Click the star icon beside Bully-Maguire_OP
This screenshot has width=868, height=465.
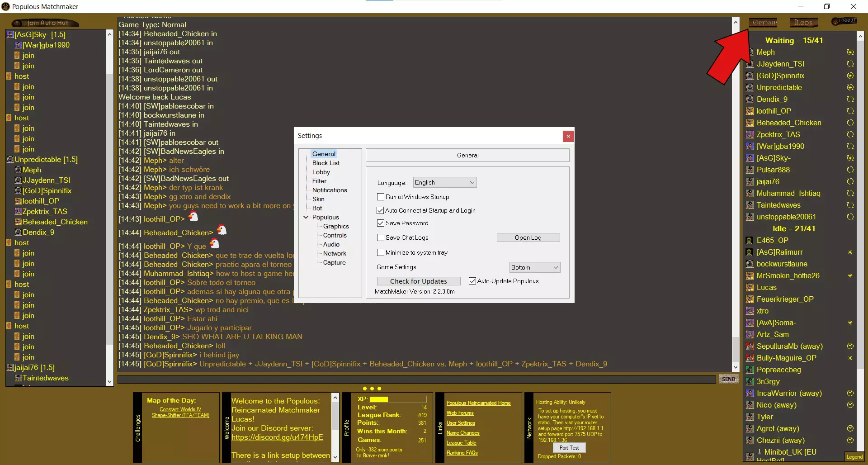tap(850, 358)
